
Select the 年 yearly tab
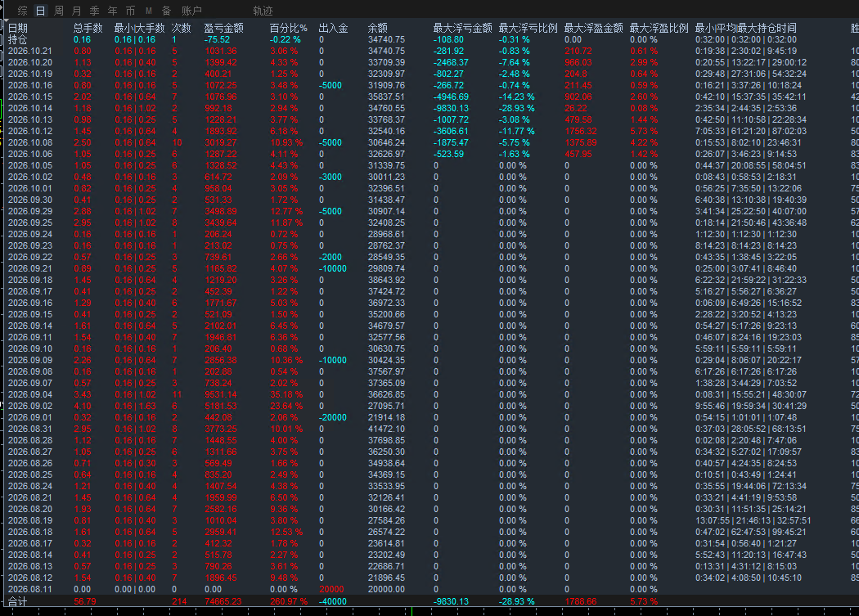click(x=112, y=11)
